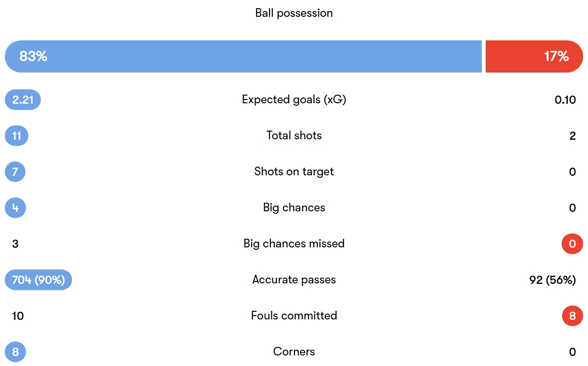Select the Ball possession heading
This screenshot has height=366, width=588.
294,13
